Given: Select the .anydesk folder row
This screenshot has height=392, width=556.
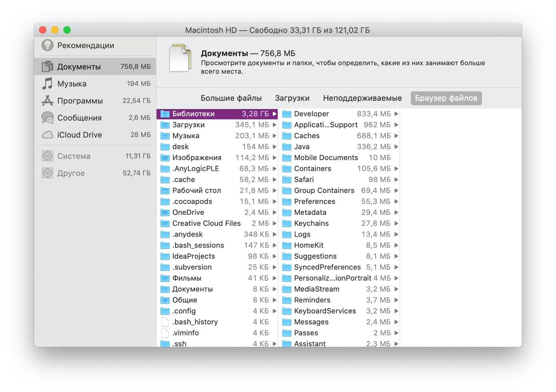Looking at the screenshot, I should pyautogui.click(x=217, y=234).
